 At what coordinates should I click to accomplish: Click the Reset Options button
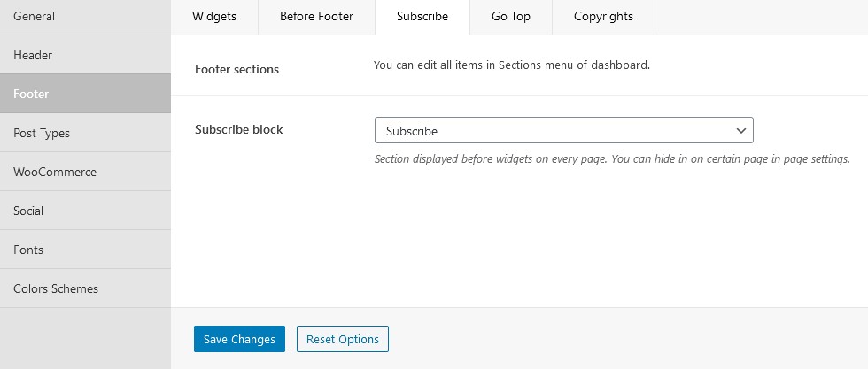click(343, 339)
